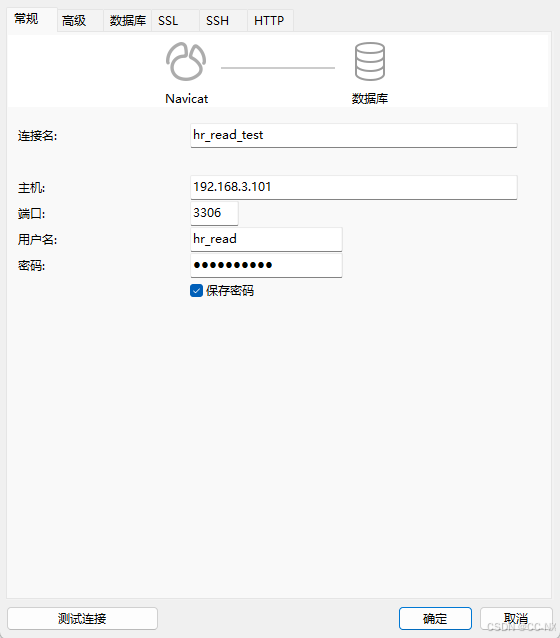560x638 pixels.
Task: Click the 取消 button
Action: pyautogui.click(x=516, y=618)
